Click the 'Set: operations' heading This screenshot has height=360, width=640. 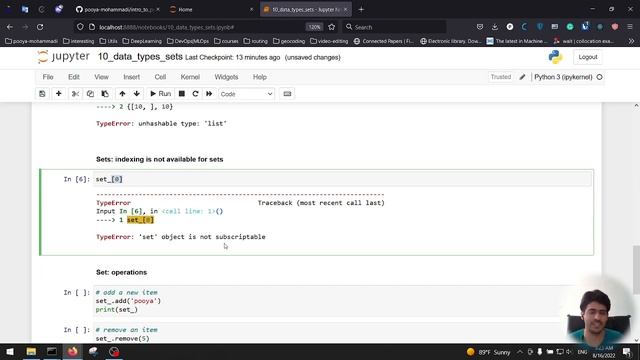(122, 272)
